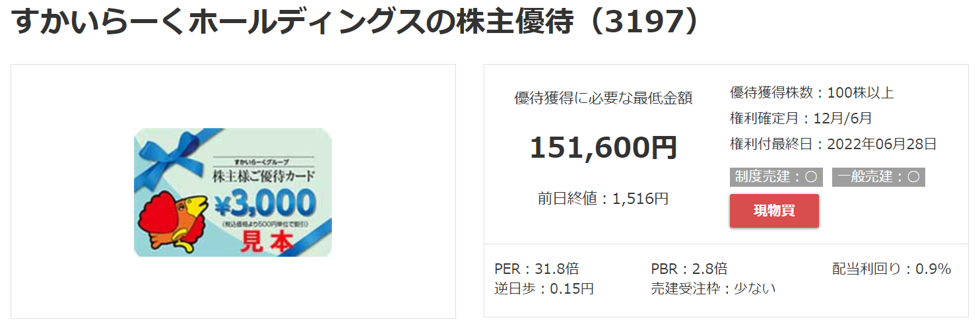This screenshot has height=330, width=980.
Task: Select the 一般売建 gray badge
Action: (x=878, y=177)
